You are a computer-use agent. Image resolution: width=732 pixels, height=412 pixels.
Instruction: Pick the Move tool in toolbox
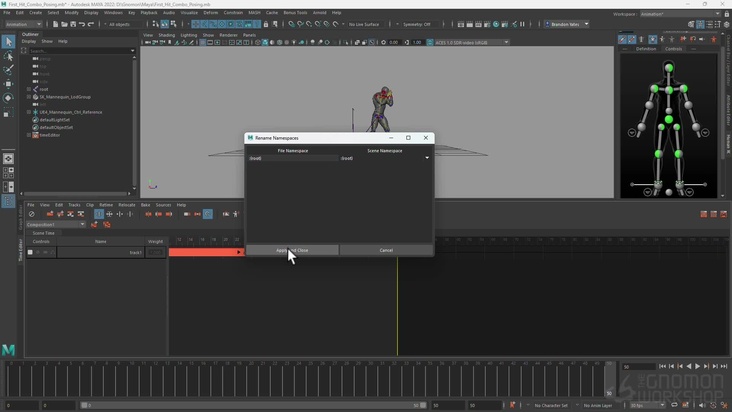(8, 84)
